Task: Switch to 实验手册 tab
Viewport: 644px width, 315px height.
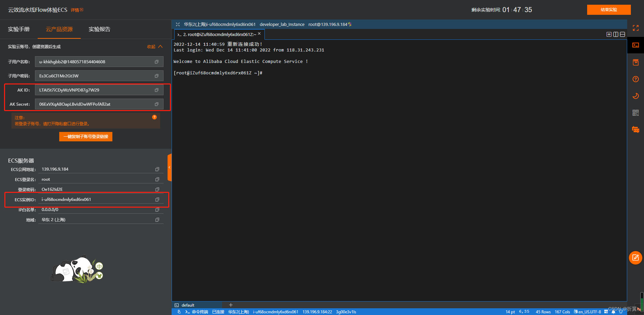Action: [19, 29]
